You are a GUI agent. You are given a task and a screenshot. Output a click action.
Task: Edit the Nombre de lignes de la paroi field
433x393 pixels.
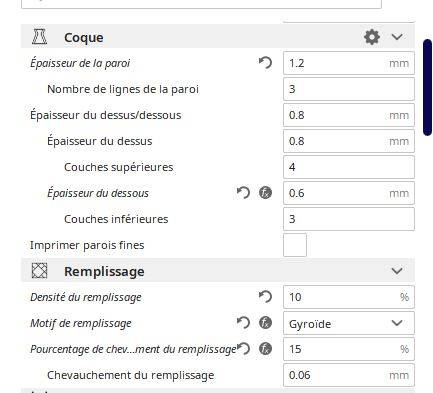coord(349,89)
